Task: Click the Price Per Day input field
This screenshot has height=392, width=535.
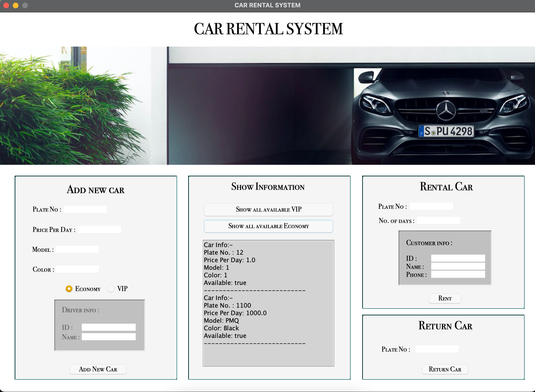Action: click(99, 229)
